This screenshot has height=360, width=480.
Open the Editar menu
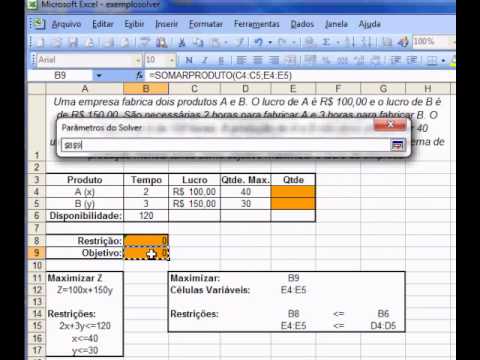tap(103, 24)
